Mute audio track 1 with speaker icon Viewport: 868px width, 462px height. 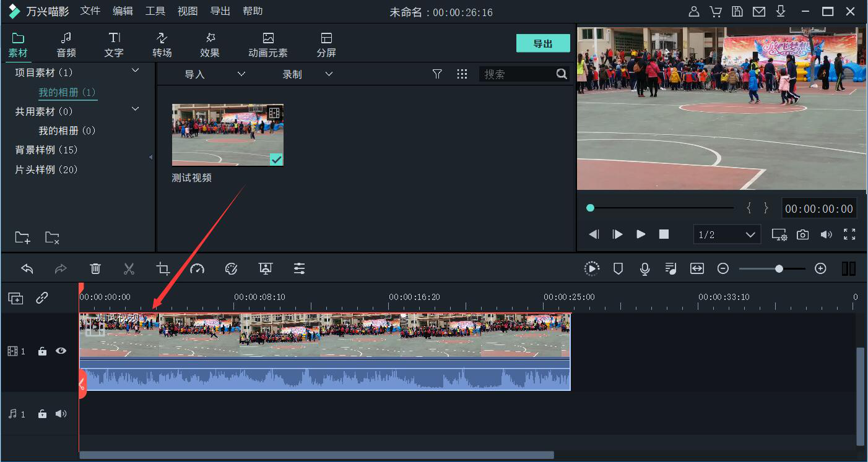[61, 414]
